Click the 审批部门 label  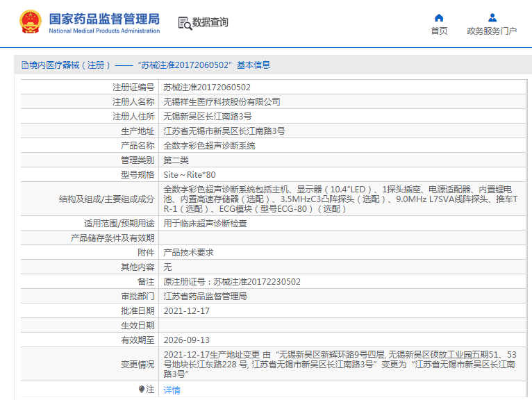[138, 297]
